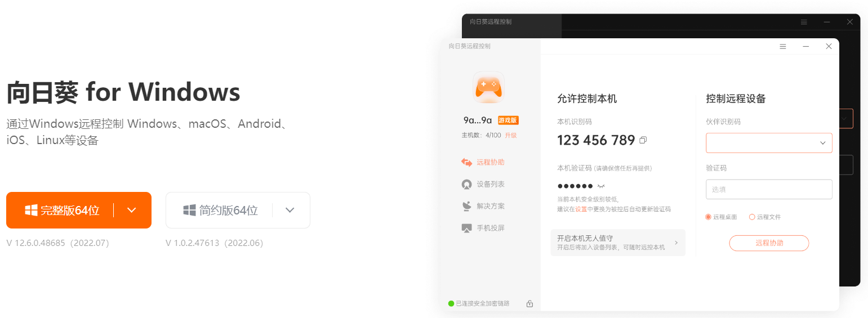Open the front window's hamburger menu icon
Image resolution: width=868 pixels, height=318 pixels.
pos(782,47)
